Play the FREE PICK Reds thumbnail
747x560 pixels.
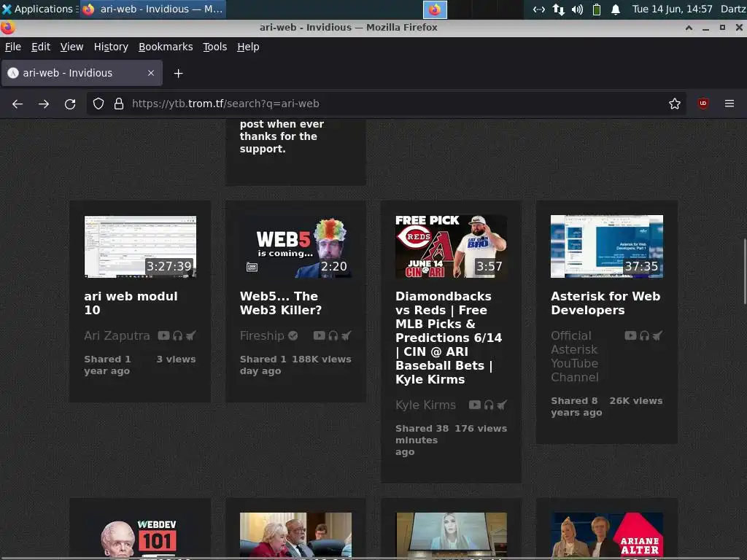pyautogui.click(x=451, y=246)
